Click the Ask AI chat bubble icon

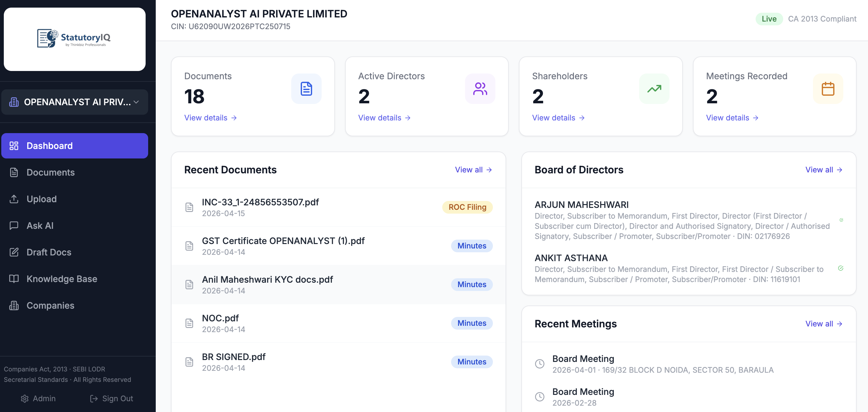[x=14, y=226]
